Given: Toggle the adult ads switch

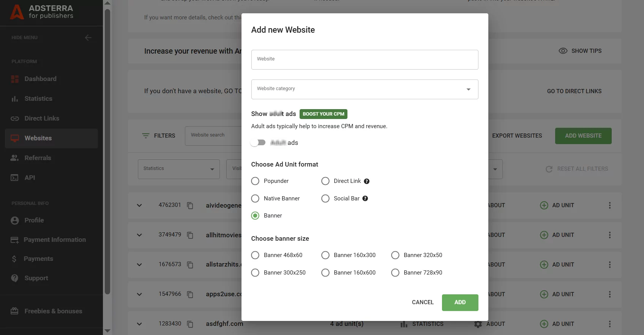Looking at the screenshot, I should click(x=258, y=143).
